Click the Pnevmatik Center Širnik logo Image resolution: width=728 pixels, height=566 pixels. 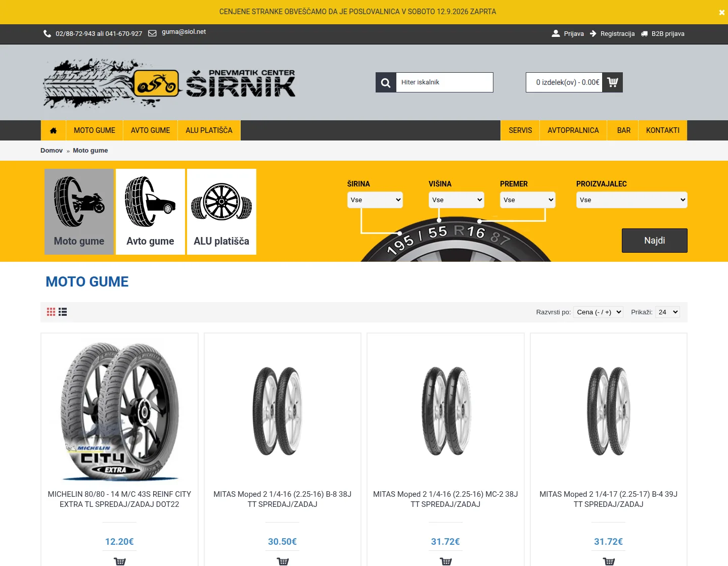point(169,82)
